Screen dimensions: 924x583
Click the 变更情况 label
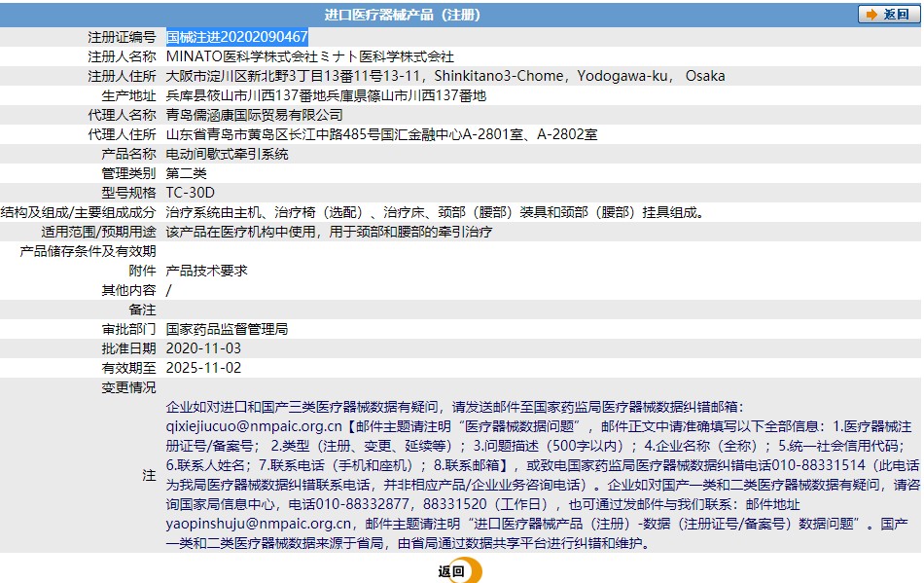(x=128, y=387)
